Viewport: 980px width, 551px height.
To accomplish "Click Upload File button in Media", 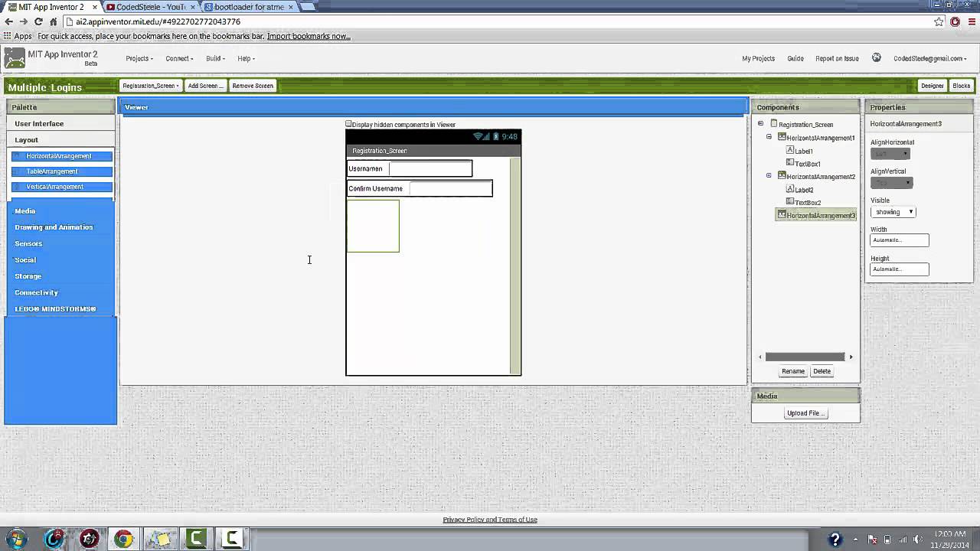I will coord(805,413).
